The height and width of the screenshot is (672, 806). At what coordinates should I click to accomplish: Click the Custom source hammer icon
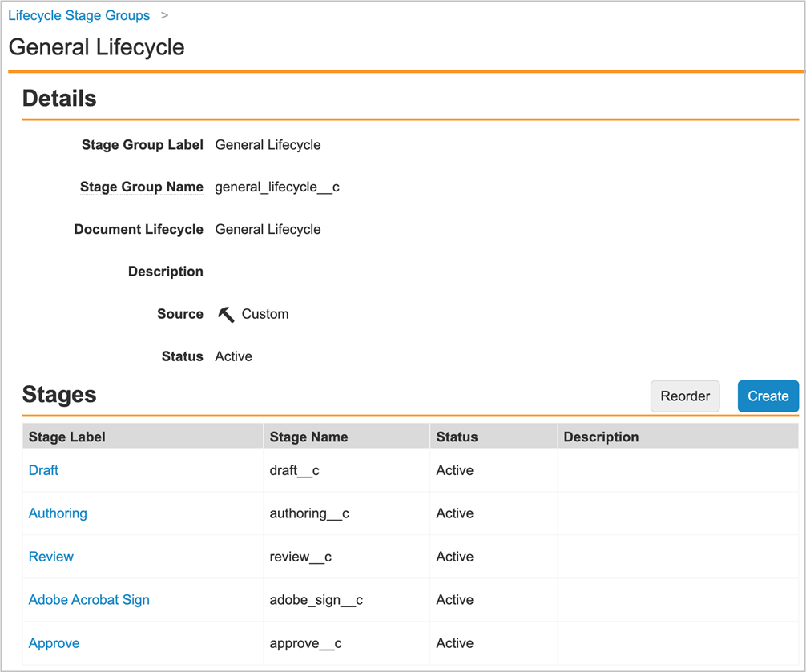point(226,315)
